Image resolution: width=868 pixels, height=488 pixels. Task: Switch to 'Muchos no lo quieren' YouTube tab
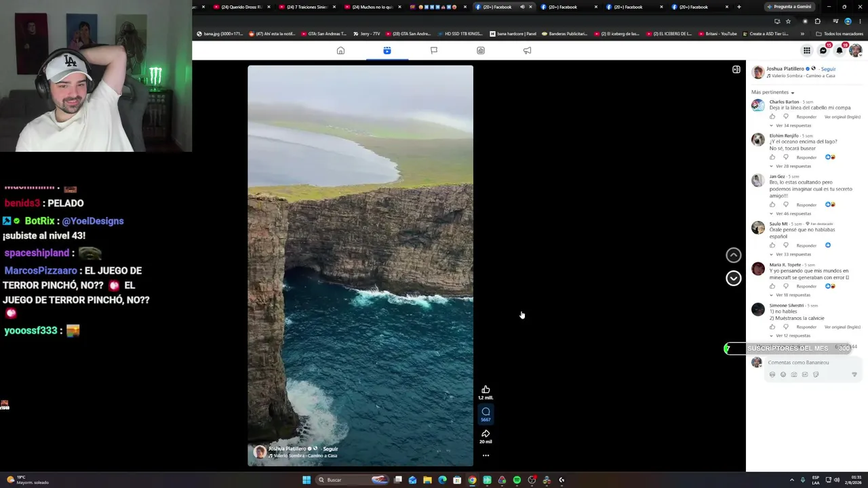(x=372, y=7)
